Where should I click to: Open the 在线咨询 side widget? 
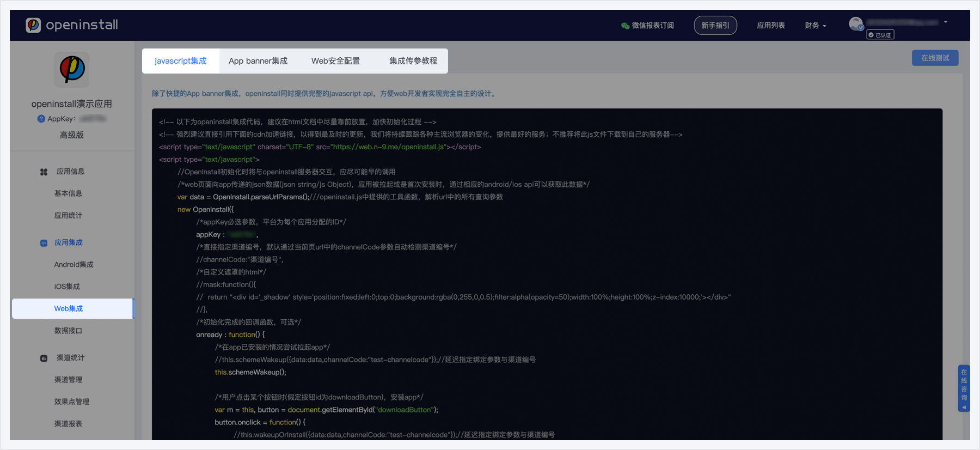964,388
